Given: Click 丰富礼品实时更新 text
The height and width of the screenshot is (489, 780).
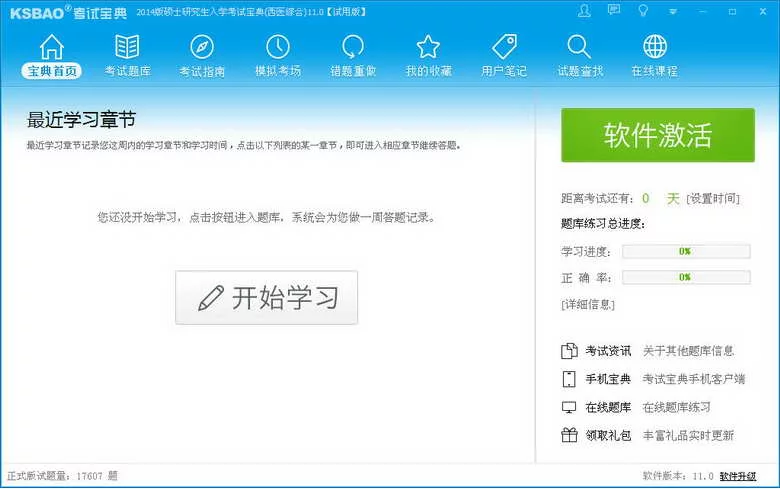Looking at the screenshot, I should pyautogui.click(x=688, y=436).
